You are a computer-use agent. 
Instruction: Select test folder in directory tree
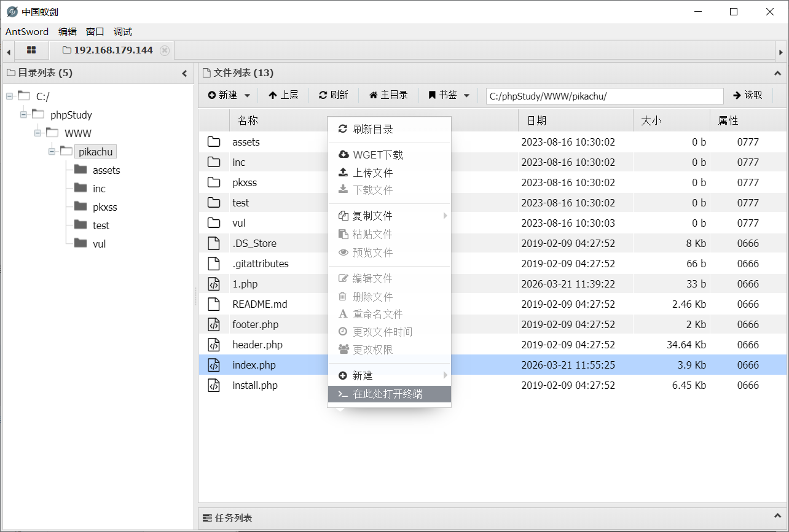101,225
